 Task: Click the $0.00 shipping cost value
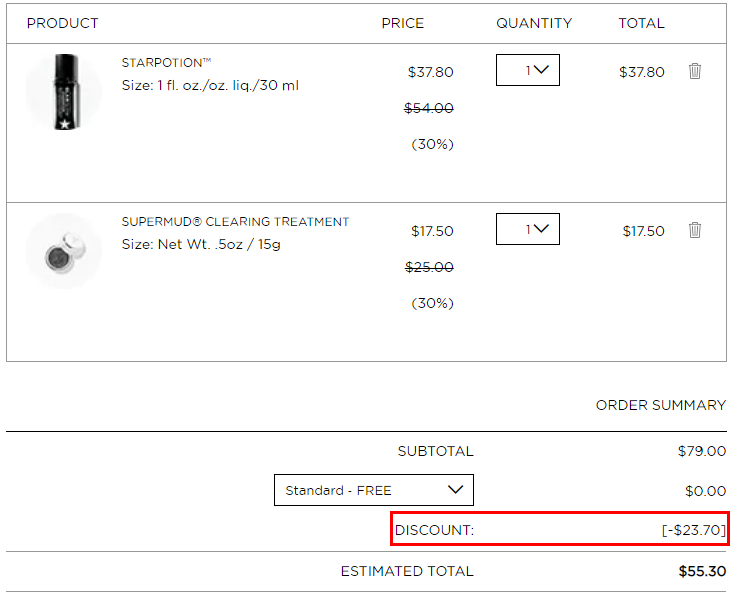coord(705,491)
